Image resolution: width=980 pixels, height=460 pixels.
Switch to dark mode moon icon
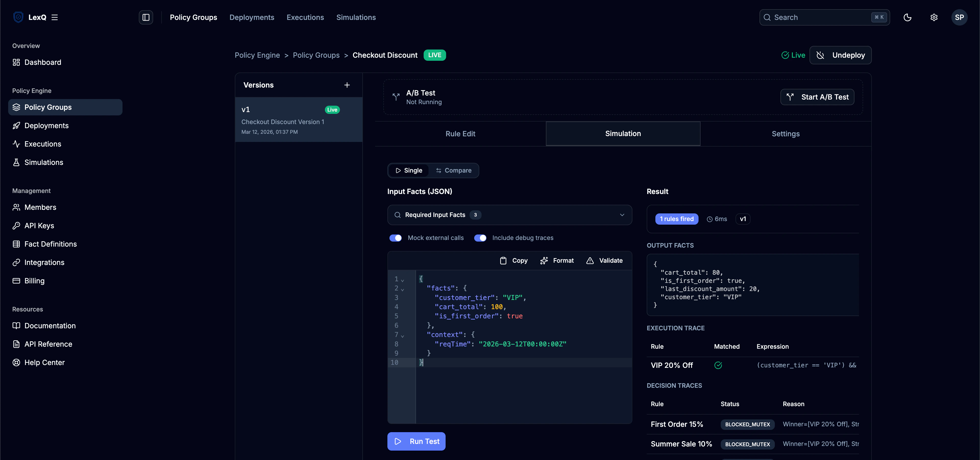[x=907, y=17]
